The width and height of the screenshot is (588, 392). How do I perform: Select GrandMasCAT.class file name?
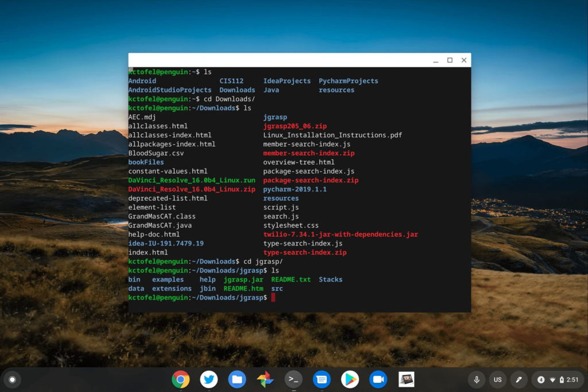(x=161, y=216)
